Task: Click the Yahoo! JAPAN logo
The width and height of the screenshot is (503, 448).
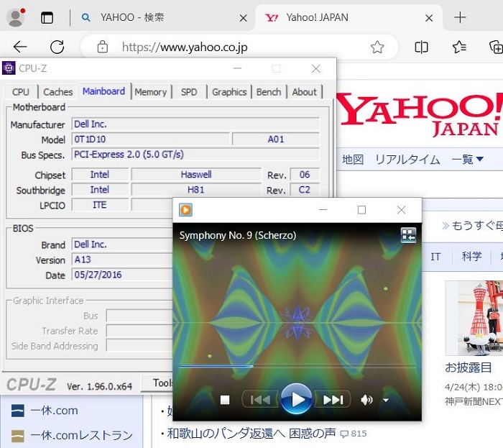Action: (x=420, y=114)
